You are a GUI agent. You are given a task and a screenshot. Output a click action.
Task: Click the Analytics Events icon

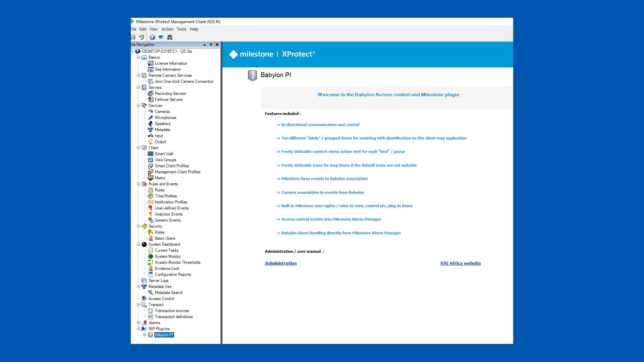[151, 214]
